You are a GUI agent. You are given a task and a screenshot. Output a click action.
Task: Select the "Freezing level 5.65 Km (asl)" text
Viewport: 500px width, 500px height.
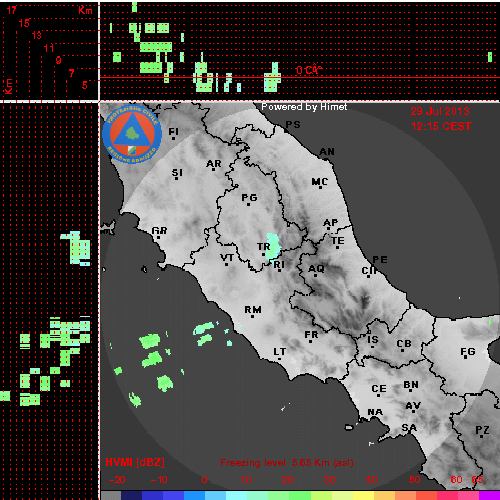click(x=287, y=463)
